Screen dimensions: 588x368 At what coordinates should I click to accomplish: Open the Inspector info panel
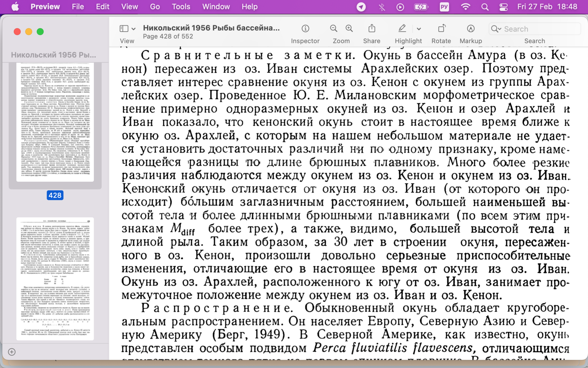click(x=305, y=29)
